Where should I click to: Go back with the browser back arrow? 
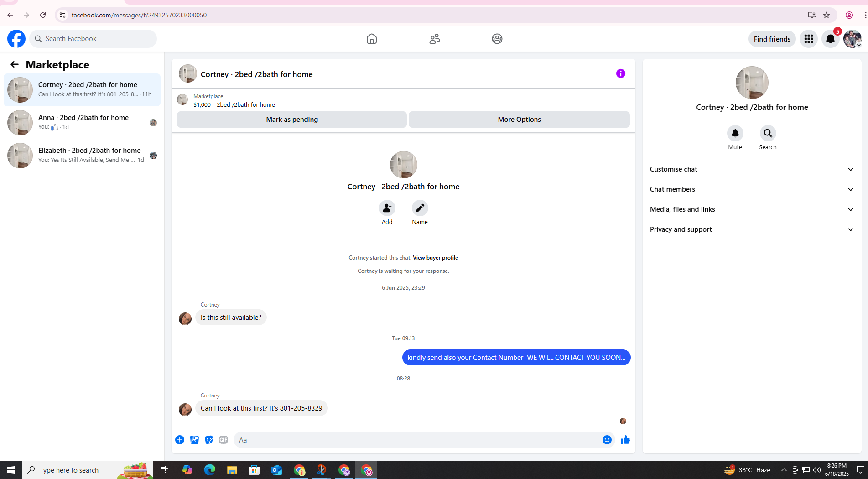tap(10, 15)
